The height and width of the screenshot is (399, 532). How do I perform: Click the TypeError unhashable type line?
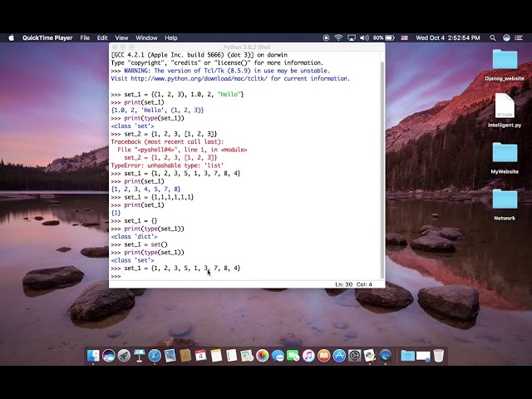click(167, 165)
